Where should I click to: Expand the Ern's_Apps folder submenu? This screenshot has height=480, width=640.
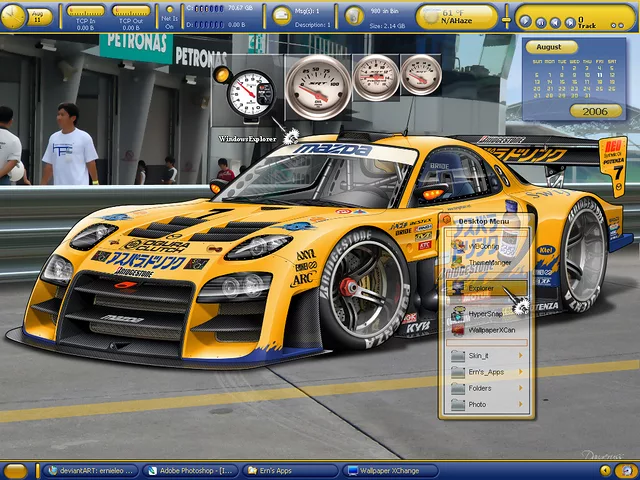coord(520,372)
